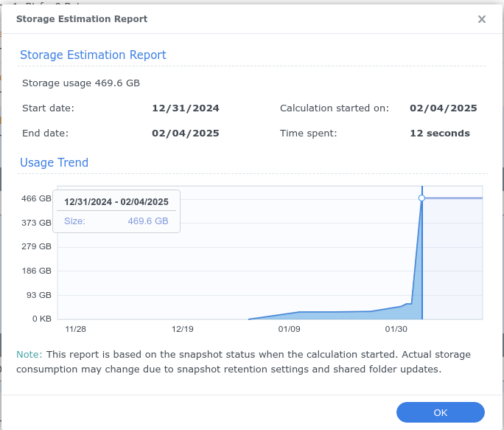Click the 93 GB y-axis label

pos(39,295)
